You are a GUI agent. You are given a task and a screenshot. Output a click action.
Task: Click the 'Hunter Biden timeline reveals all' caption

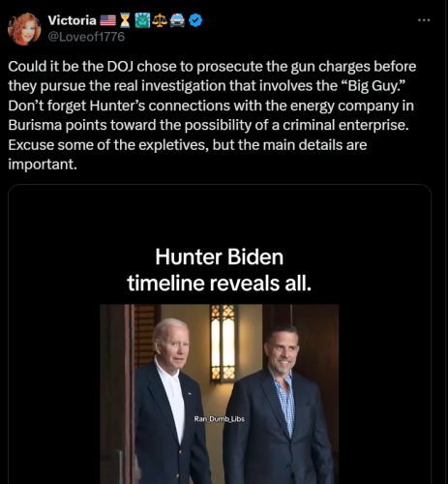[x=220, y=270]
